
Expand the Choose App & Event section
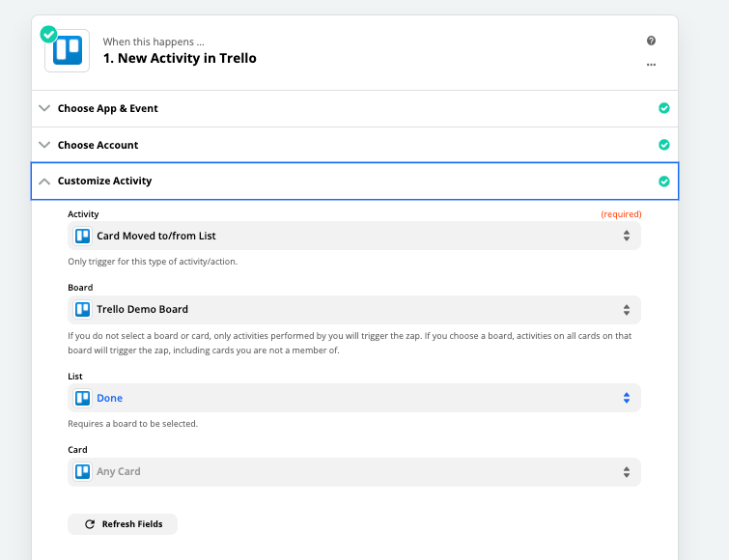107,108
